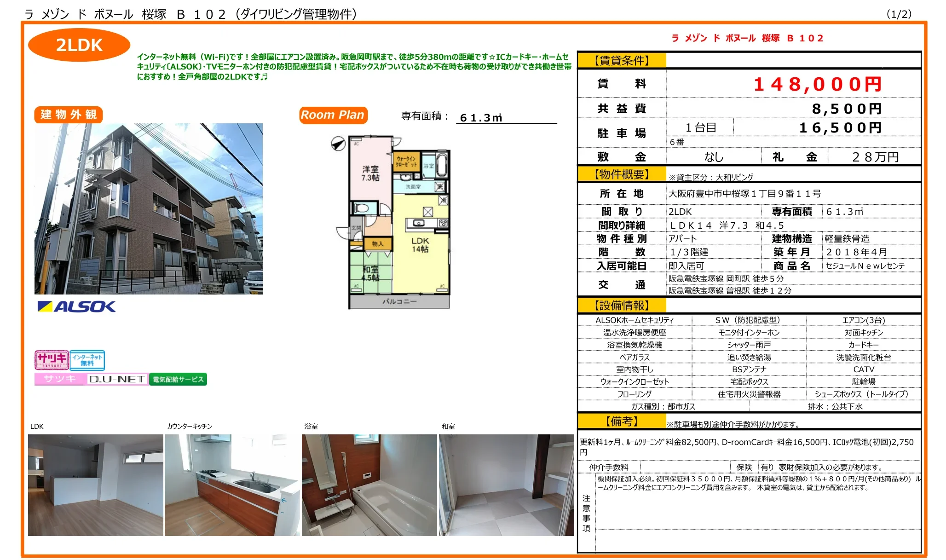The width and height of the screenshot is (946, 560).
Task: Click the 建物外観 orange label
Action: coord(69,115)
